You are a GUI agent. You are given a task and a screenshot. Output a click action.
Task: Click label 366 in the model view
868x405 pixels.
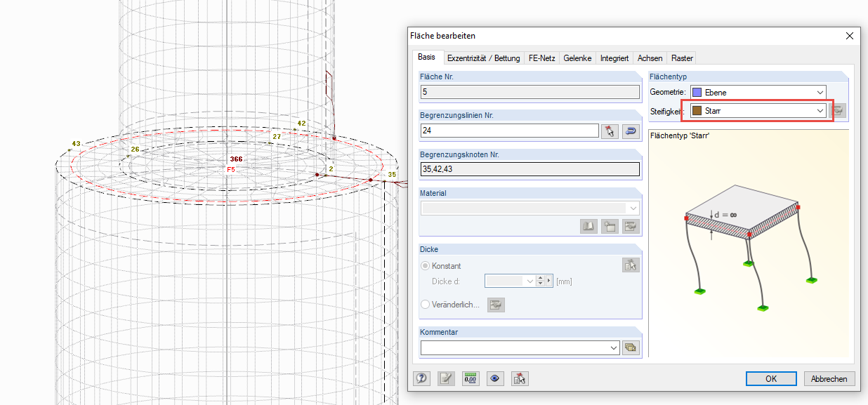236,159
